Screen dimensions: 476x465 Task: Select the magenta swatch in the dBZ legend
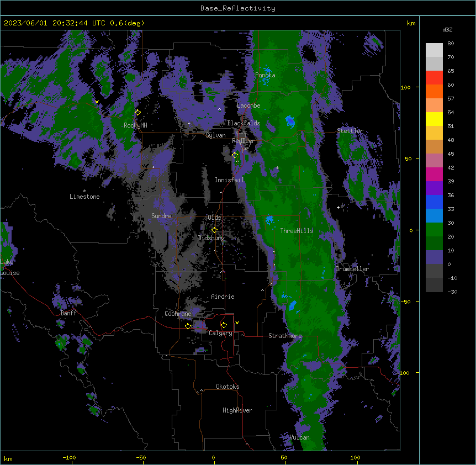(x=434, y=174)
